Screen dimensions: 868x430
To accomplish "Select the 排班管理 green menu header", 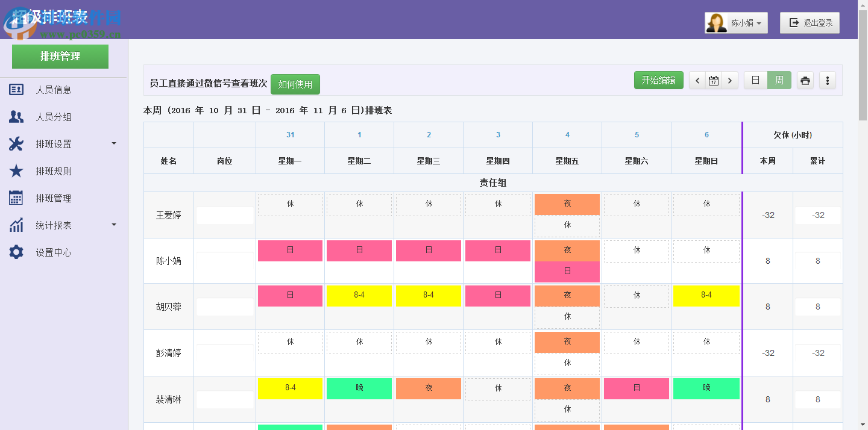I will [60, 56].
